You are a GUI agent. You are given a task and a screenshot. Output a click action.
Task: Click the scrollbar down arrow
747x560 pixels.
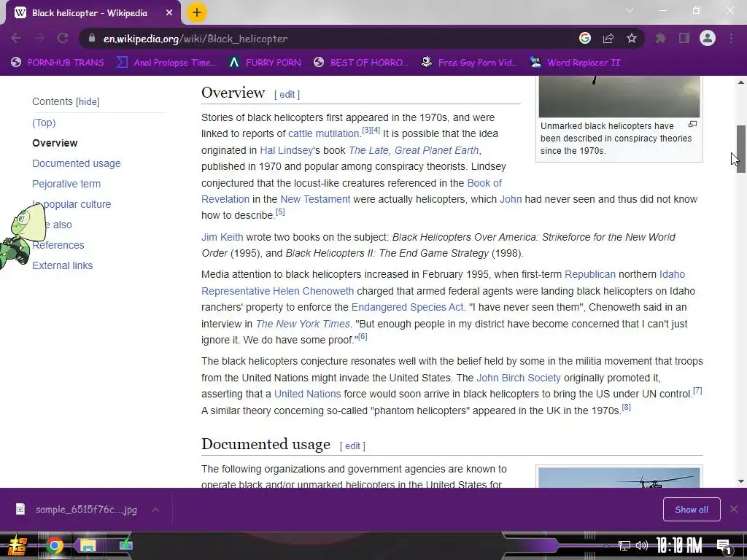click(x=741, y=481)
